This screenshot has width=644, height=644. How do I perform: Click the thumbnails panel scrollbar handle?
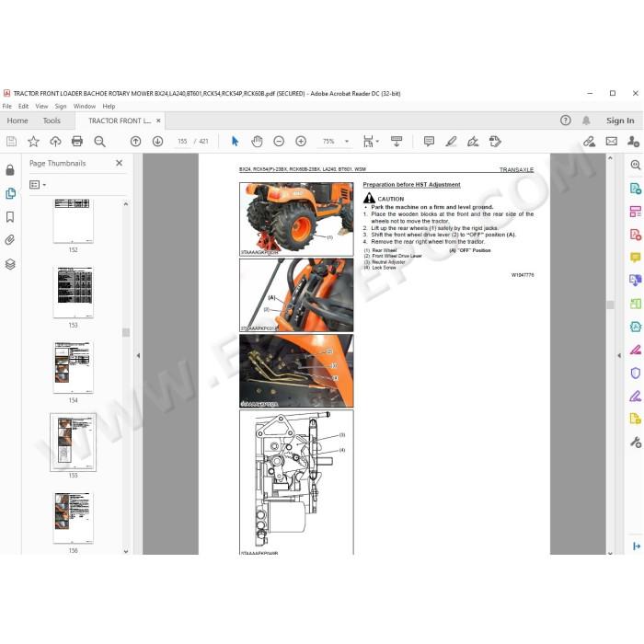(126, 332)
